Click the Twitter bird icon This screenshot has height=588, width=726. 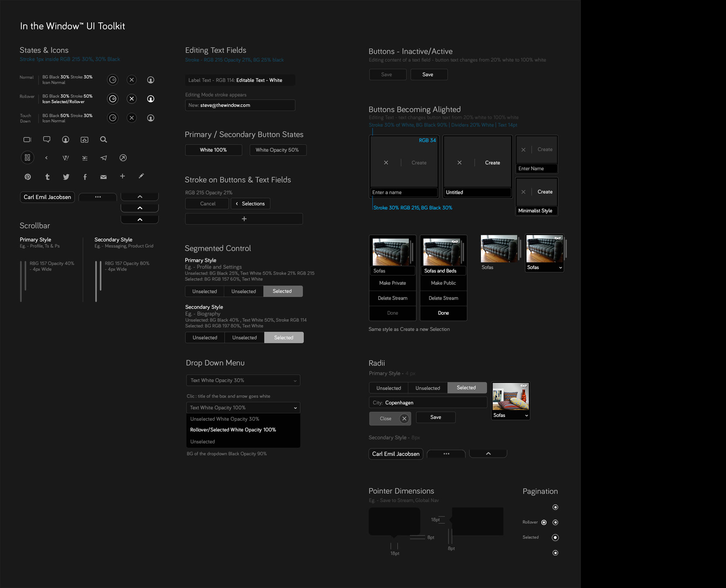tap(66, 177)
